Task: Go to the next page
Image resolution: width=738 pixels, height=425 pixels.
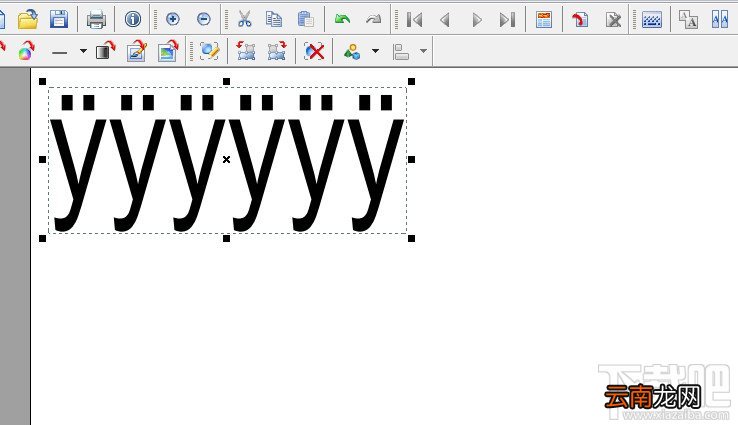Action: tap(477, 20)
